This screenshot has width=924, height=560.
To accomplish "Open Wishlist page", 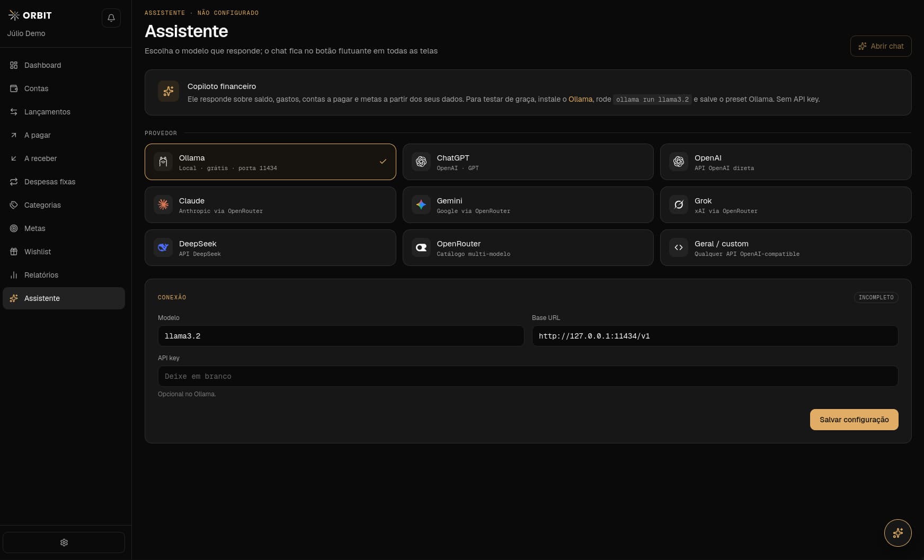I will (x=64, y=252).
